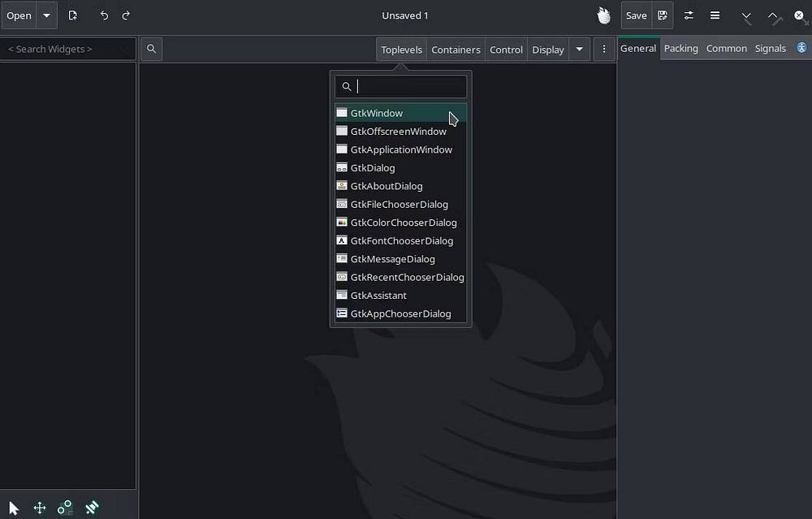Switch to the Packing tab
Viewport: 812px width, 519px height.
pyautogui.click(x=680, y=48)
